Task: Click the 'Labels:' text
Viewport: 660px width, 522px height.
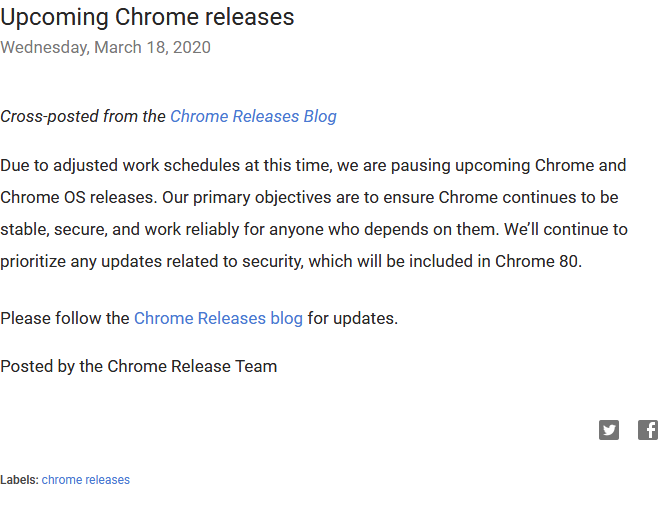Action: coord(19,480)
